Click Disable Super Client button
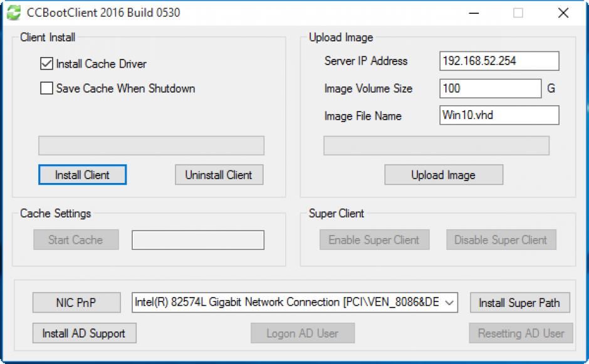Image resolution: width=589 pixels, height=364 pixels. pyautogui.click(x=501, y=240)
